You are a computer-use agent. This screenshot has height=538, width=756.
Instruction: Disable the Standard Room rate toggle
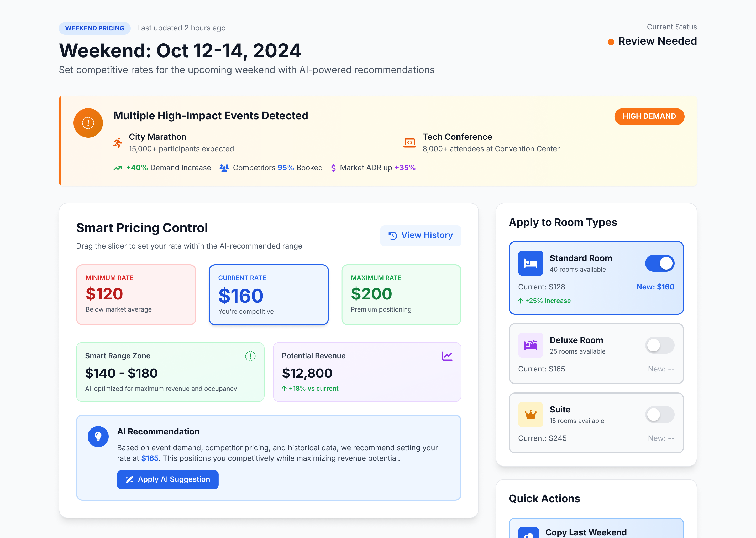click(660, 263)
